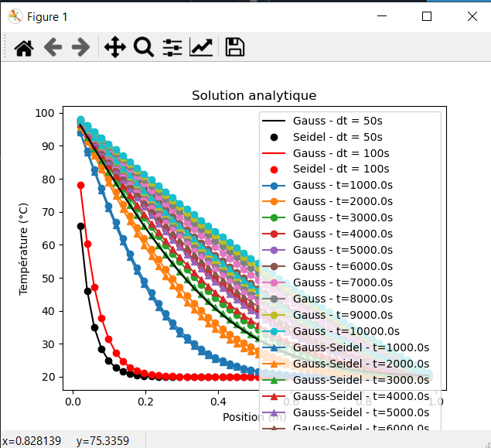Screen dimensions: 491x448
Task: Go forward to the next view
Action: [x=80, y=48]
